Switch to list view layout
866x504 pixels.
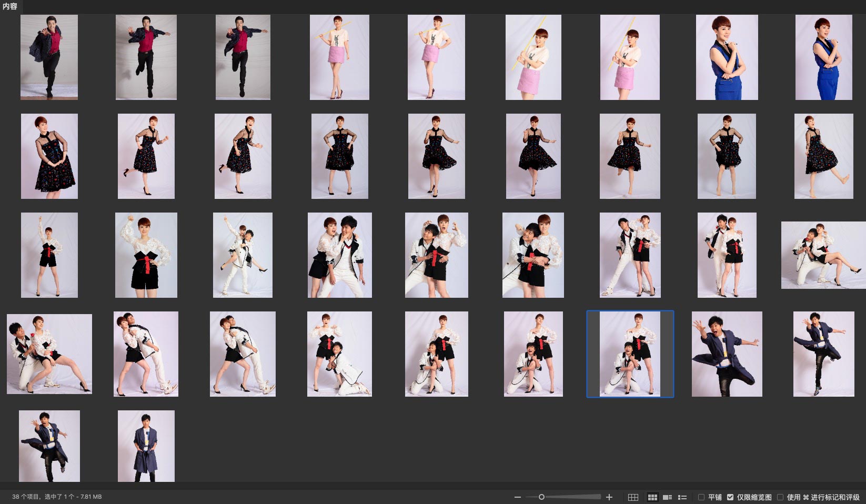(x=682, y=497)
